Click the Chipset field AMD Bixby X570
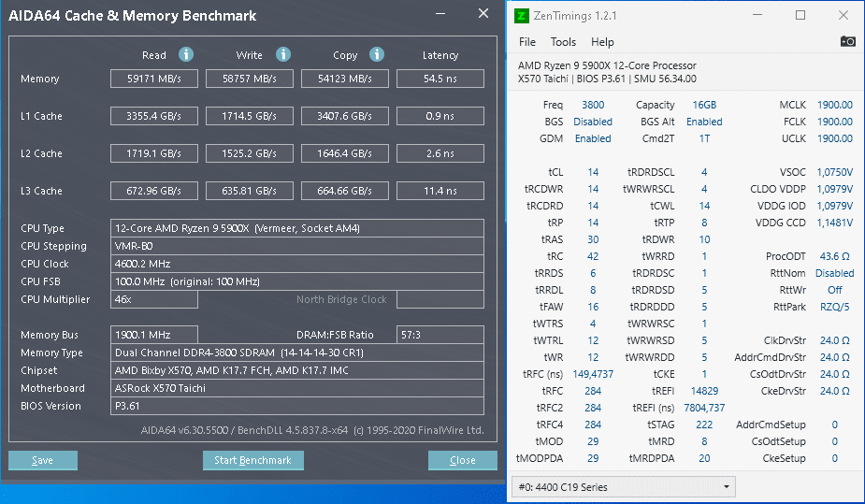The image size is (865, 504). [x=296, y=370]
